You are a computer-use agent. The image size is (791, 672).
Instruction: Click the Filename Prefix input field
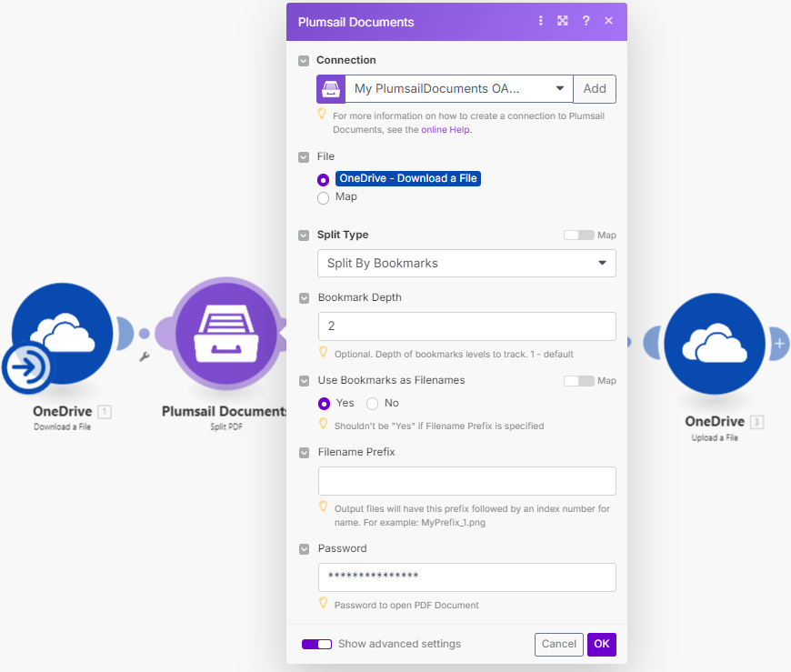click(466, 481)
